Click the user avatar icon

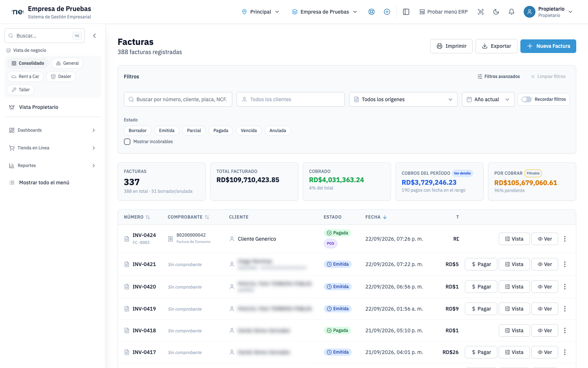pyautogui.click(x=529, y=12)
